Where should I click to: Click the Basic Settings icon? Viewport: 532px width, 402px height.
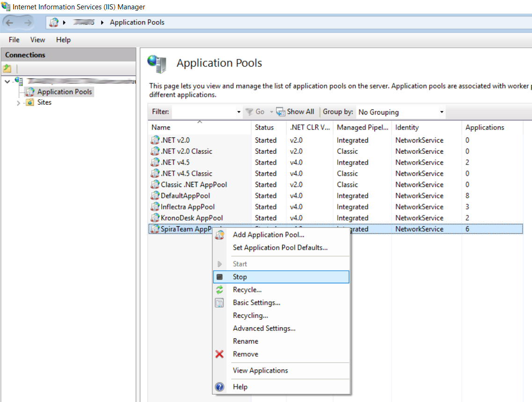click(x=219, y=303)
